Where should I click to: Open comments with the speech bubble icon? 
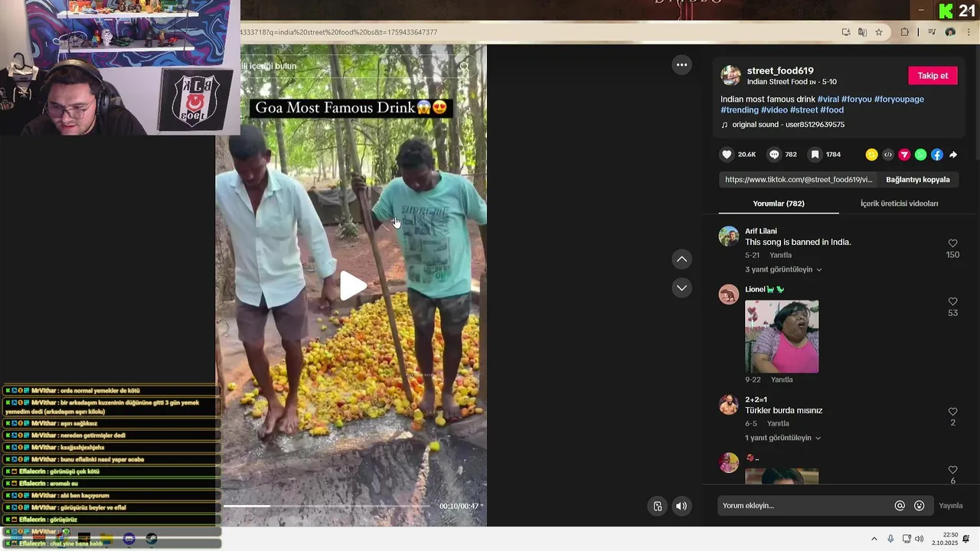click(x=774, y=155)
